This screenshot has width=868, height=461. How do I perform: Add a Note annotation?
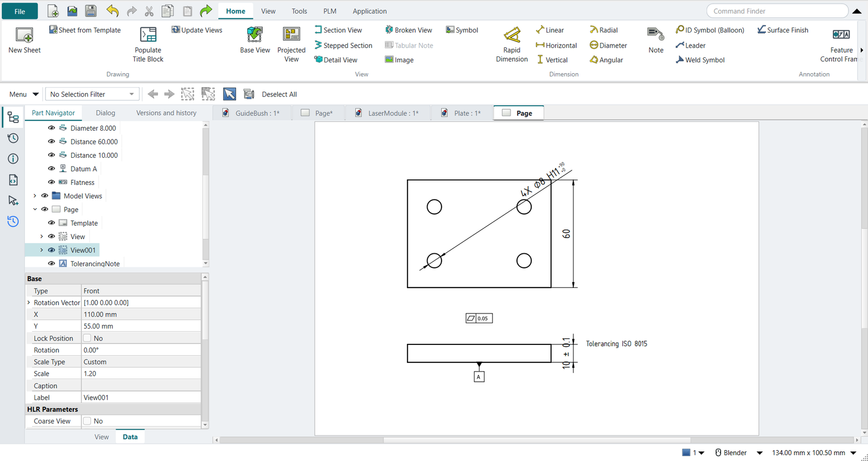656,40
